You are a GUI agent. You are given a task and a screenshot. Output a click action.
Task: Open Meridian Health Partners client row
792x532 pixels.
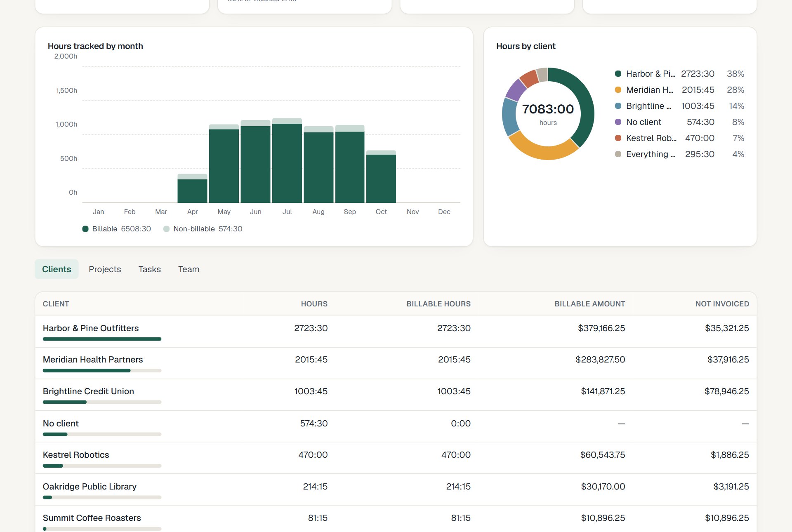[396, 363]
